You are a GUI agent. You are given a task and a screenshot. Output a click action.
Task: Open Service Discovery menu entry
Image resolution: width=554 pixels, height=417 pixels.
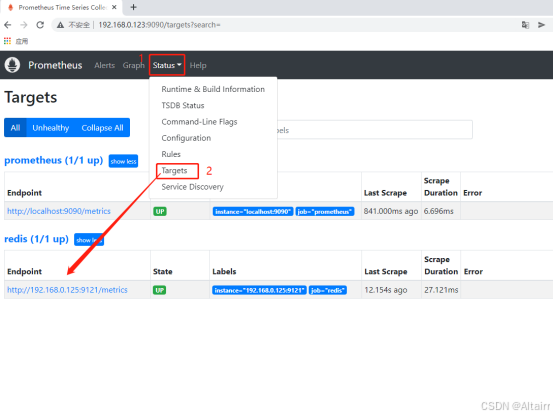(192, 187)
